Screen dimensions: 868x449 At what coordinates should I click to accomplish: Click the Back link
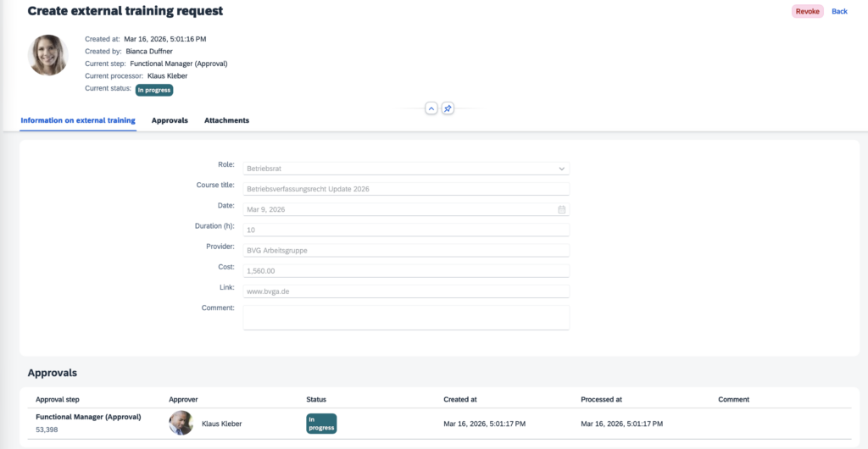tap(839, 11)
